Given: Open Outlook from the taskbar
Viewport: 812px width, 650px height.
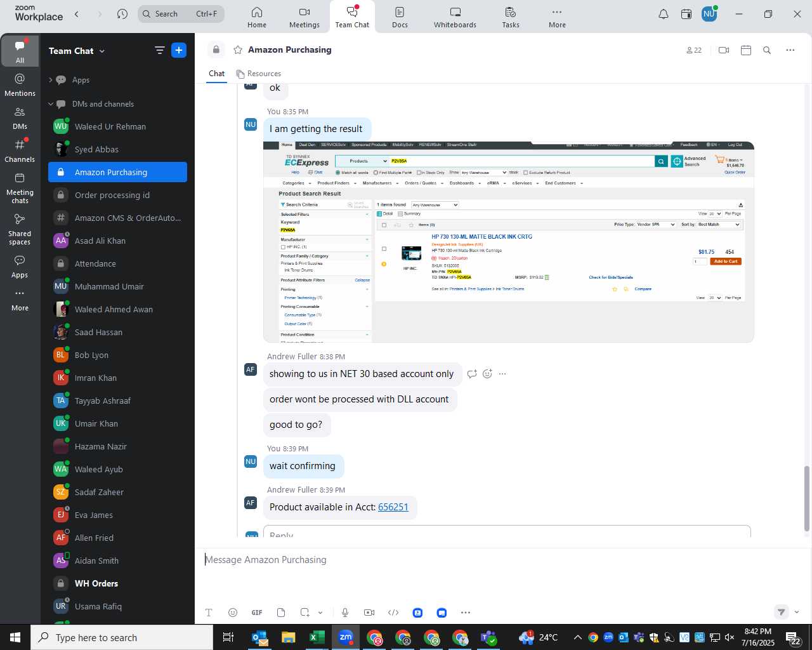Looking at the screenshot, I should point(259,638).
